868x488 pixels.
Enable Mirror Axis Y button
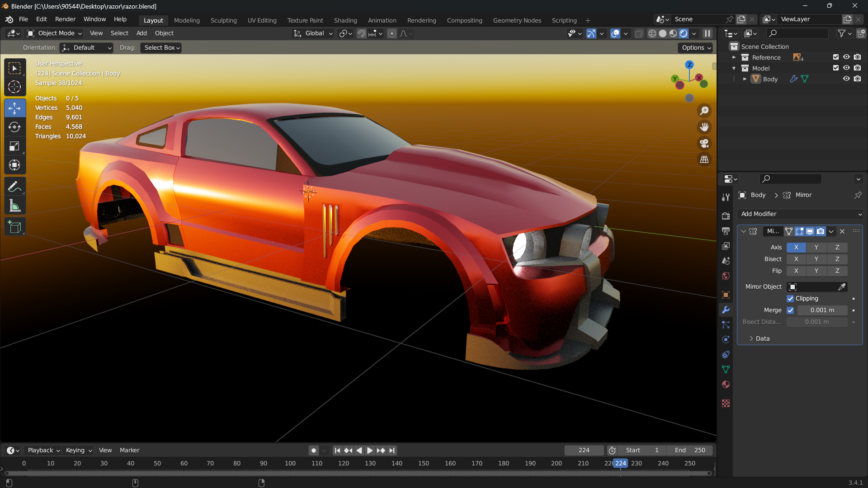(816, 248)
